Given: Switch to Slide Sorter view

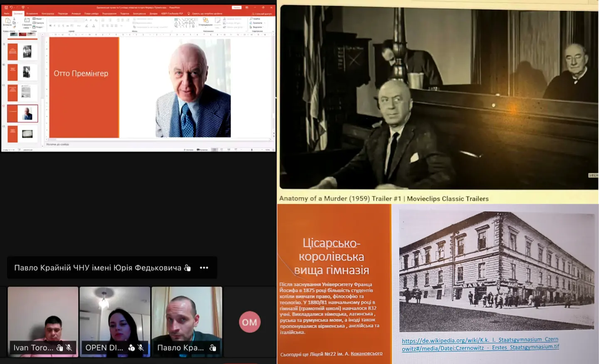Looking at the screenshot, I should click(222, 150).
